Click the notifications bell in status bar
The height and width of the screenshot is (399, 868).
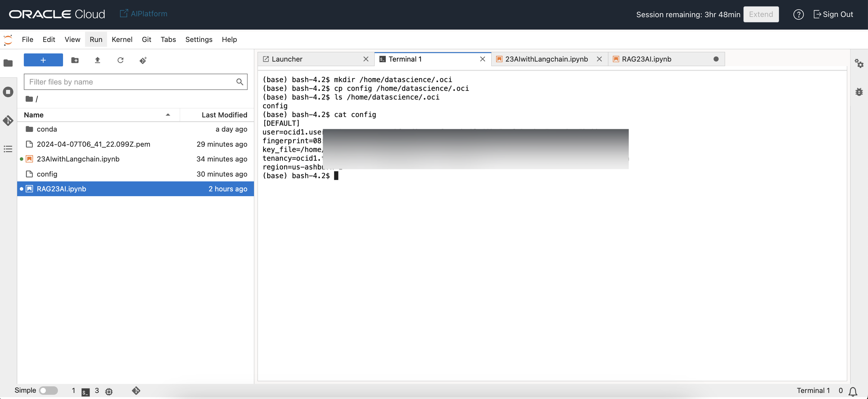pos(853,391)
